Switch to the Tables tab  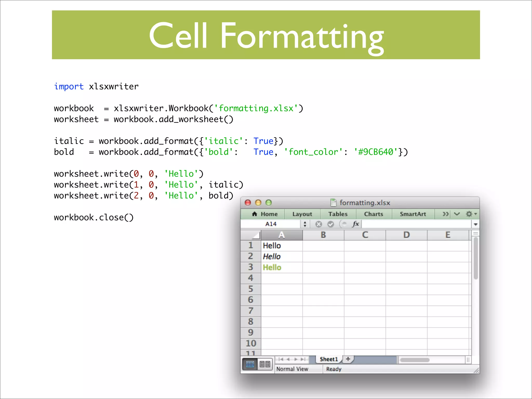click(x=338, y=214)
